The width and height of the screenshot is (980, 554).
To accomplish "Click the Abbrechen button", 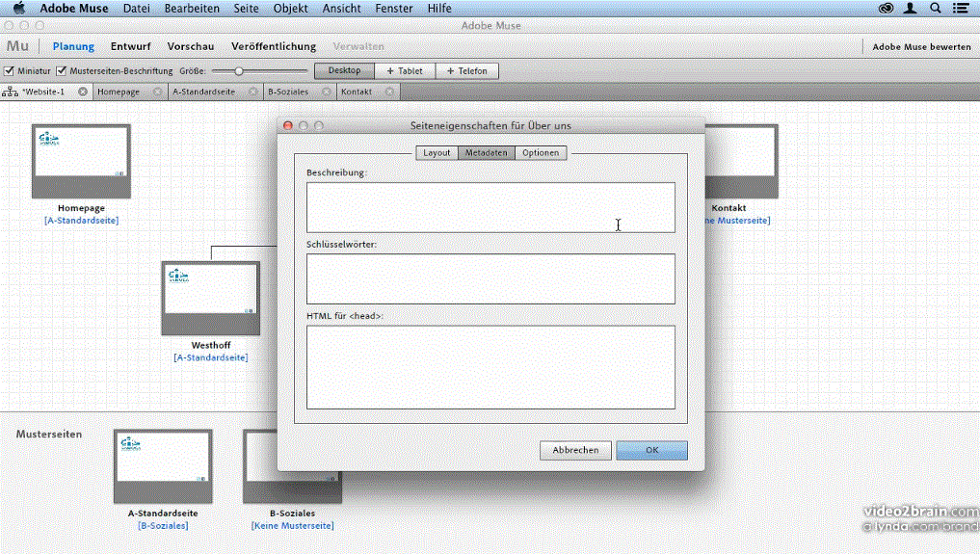I will click(575, 450).
